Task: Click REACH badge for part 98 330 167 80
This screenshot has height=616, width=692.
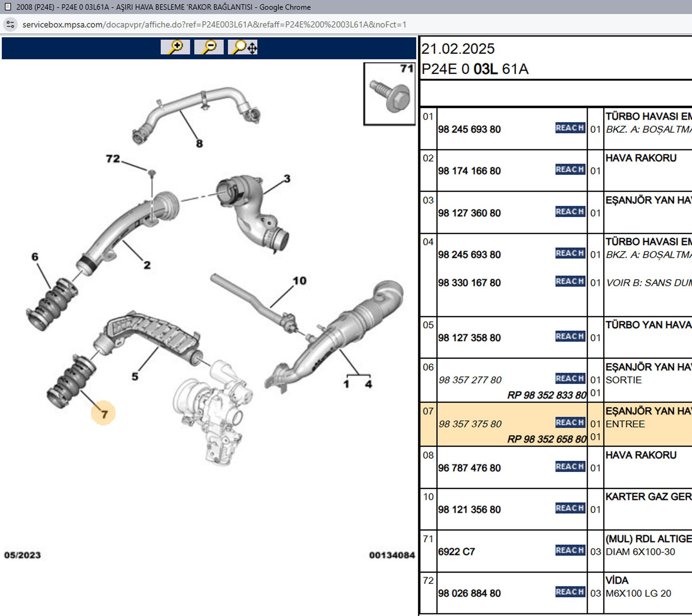Action: 570,282
